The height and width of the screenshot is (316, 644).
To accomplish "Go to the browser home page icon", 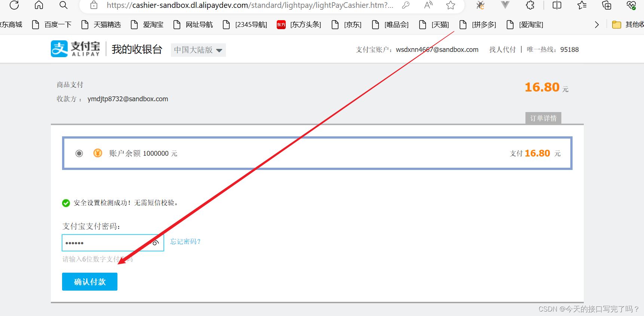I will pyautogui.click(x=39, y=5).
